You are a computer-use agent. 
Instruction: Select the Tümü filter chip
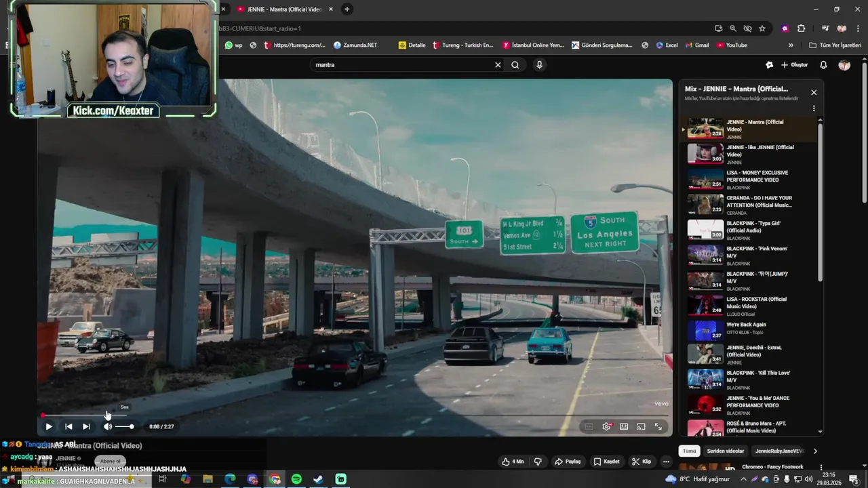[x=689, y=451]
